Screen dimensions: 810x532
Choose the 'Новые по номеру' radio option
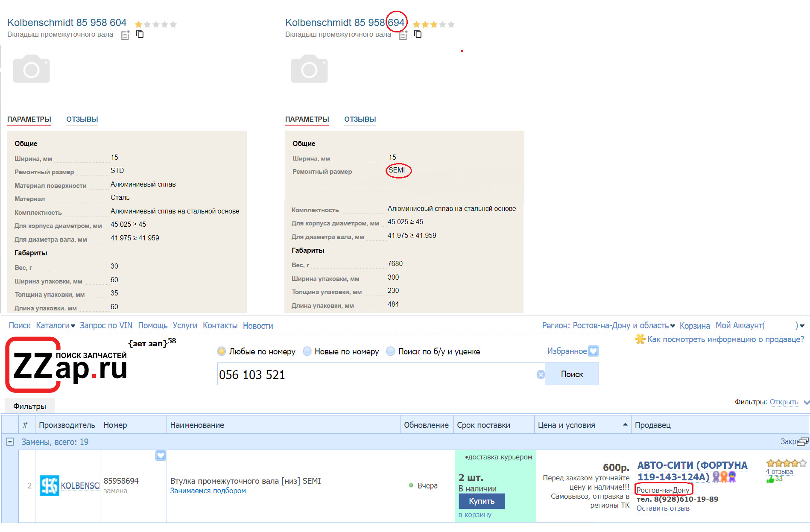tap(307, 351)
